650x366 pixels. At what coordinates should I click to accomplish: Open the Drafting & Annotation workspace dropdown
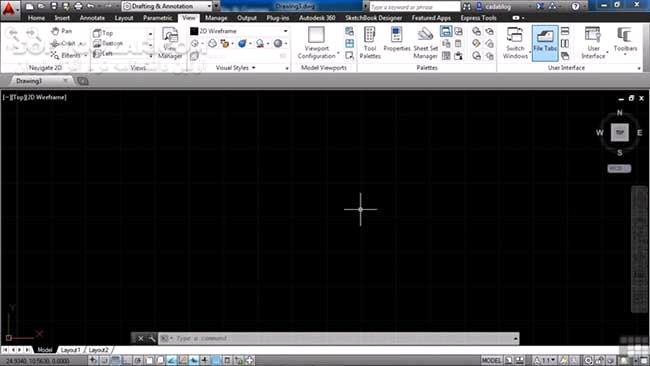(168, 6)
